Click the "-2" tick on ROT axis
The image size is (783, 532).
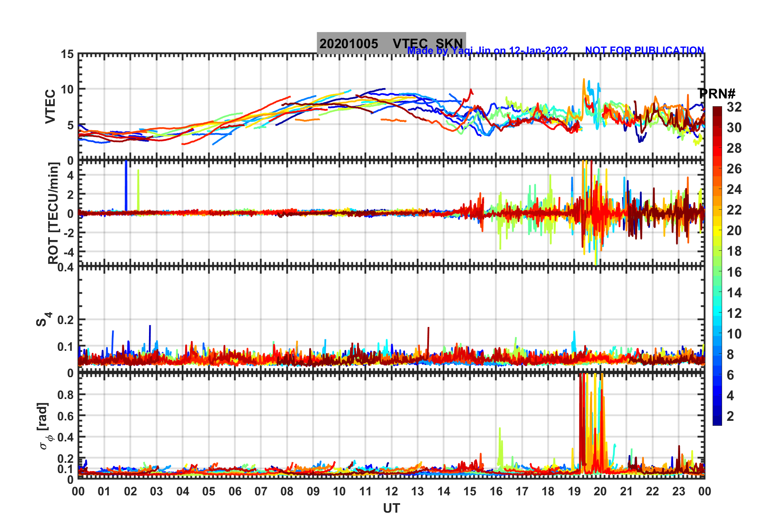pos(69,233)
